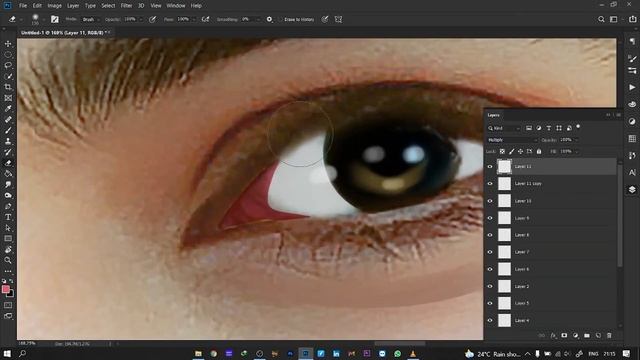Create new adjustment layer icon

pyautogui.click(x=576, y=336)
